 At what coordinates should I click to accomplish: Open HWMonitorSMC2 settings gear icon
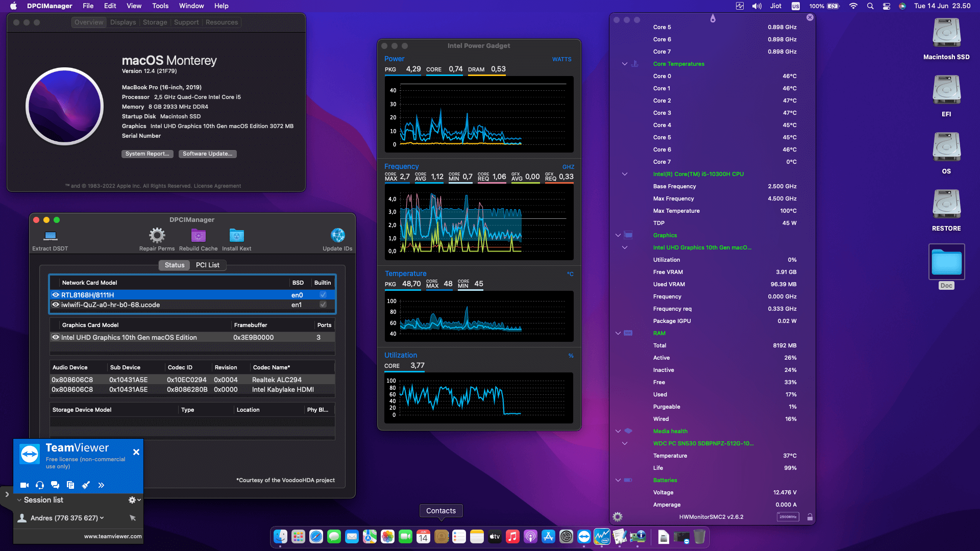click(618, 517)
